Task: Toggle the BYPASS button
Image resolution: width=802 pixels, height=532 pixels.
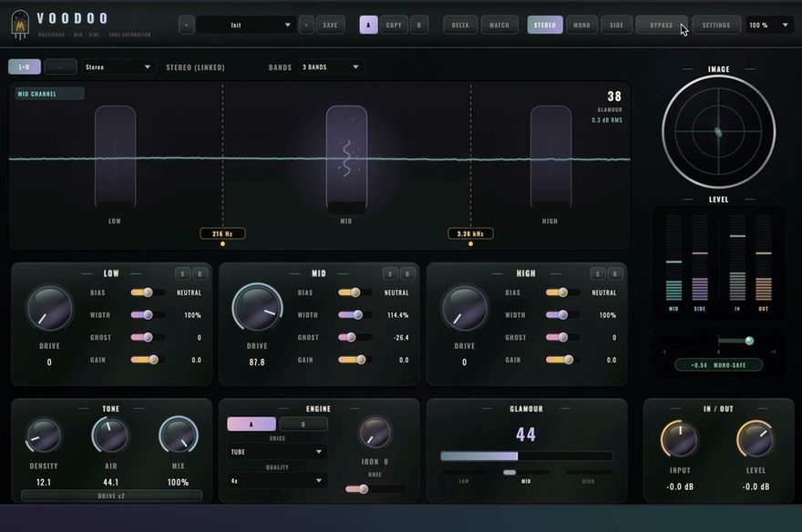Action: (x=662, y=25)
